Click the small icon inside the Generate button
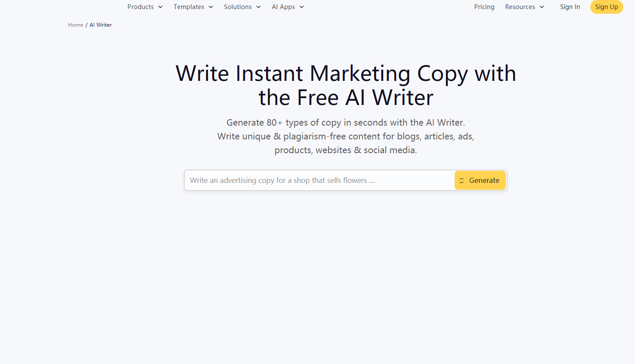The width and height of the screenshot is (635, 364). [462, 181]
